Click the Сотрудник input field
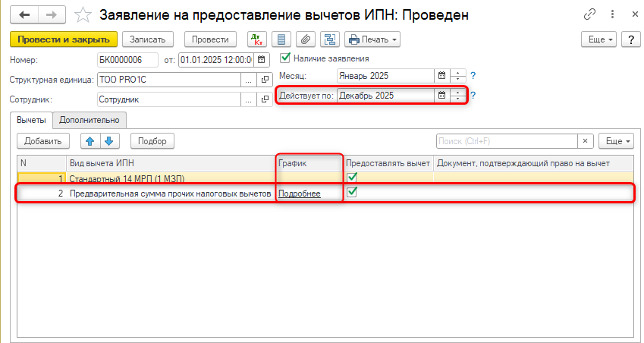Viewport: 644px width, 343px height. (x=169, y=99)
